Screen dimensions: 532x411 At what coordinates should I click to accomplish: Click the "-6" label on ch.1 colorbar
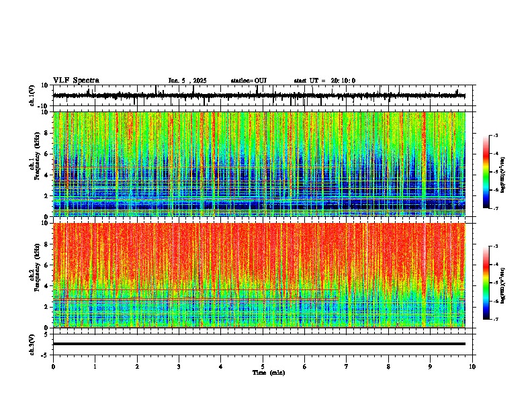pos(495,190)
